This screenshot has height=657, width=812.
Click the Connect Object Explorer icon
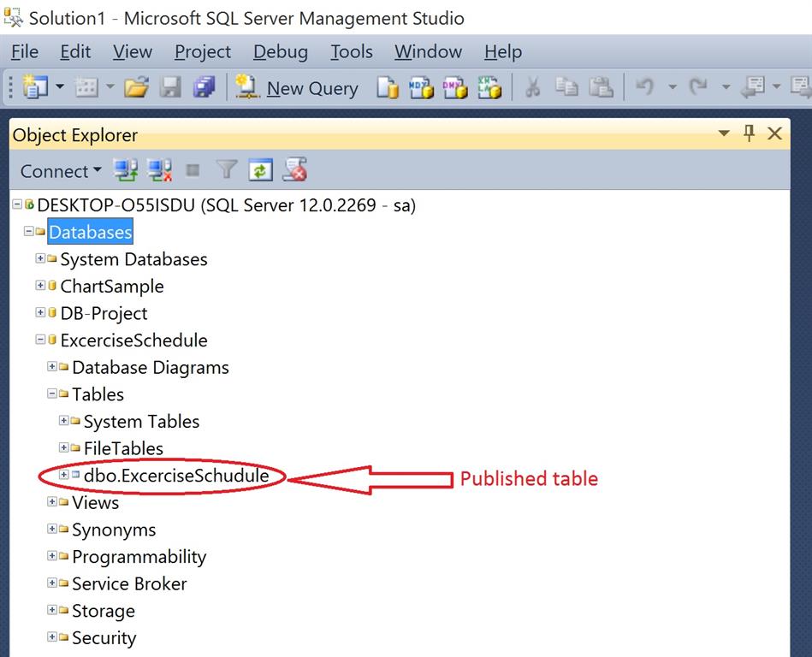click(x=126, y=170)
